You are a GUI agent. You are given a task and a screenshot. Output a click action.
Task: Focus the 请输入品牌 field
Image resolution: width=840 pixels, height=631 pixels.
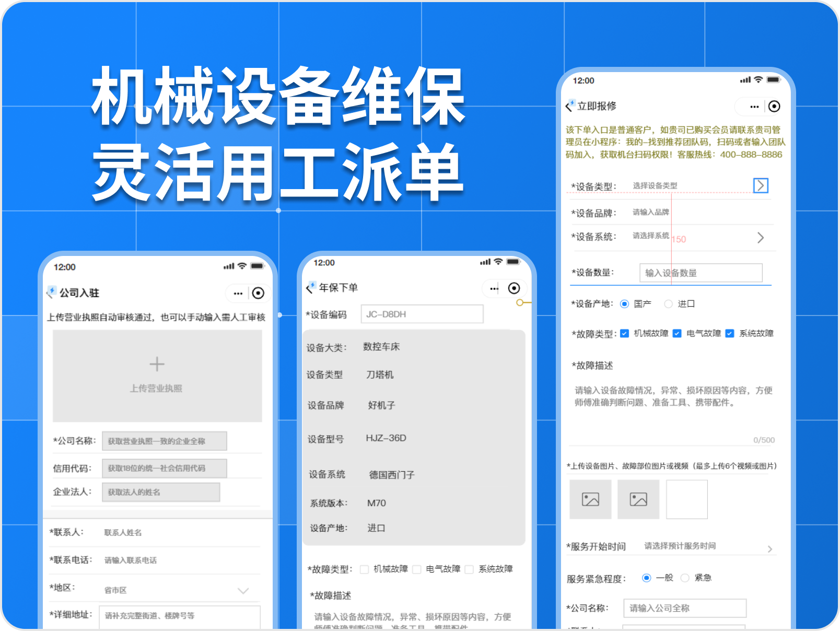tap(651, 212)
